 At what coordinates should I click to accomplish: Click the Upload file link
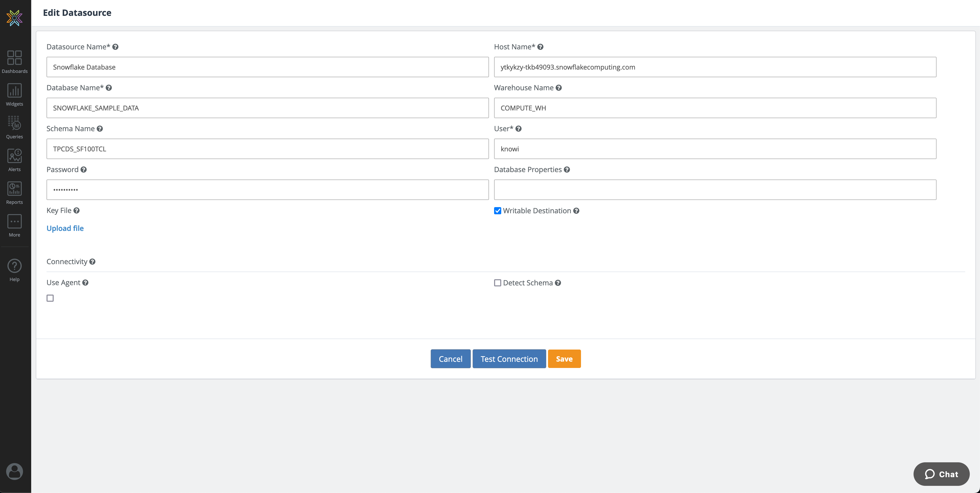pos(65,228)
